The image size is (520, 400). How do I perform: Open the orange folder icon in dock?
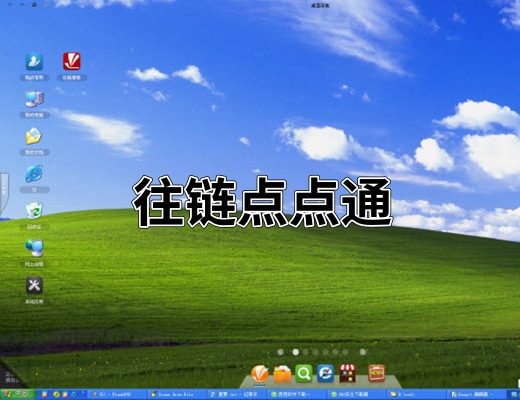(x=282, y=374)
